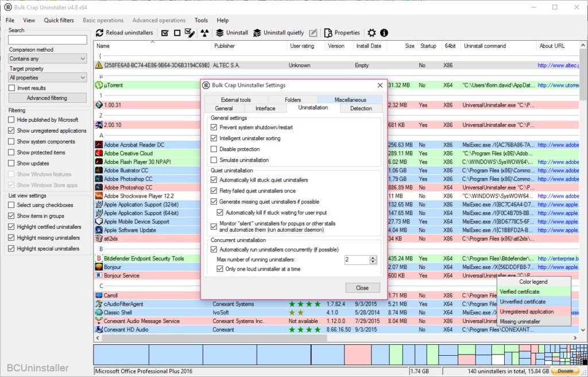Image resolution: width=588 pixels, height=377 pixels.
Task: Click the greyed-out modify pencil icon
Action: pos(313,33)
